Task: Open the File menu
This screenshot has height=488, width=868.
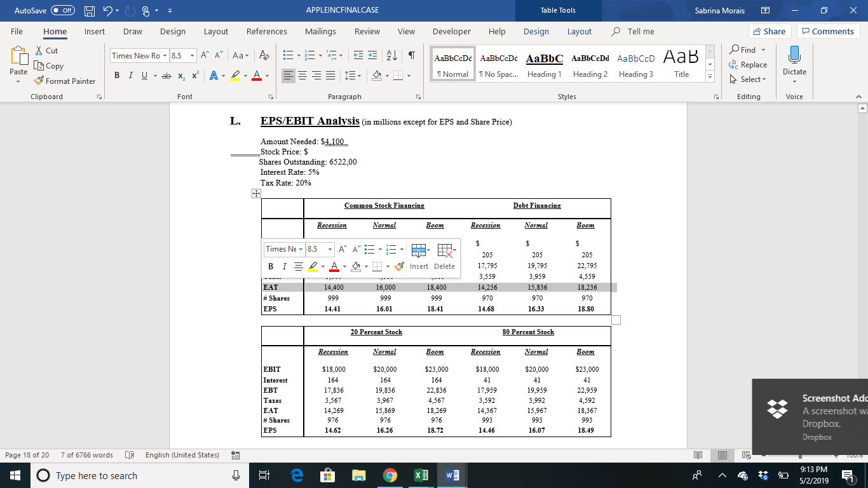Action: (17, 31)
